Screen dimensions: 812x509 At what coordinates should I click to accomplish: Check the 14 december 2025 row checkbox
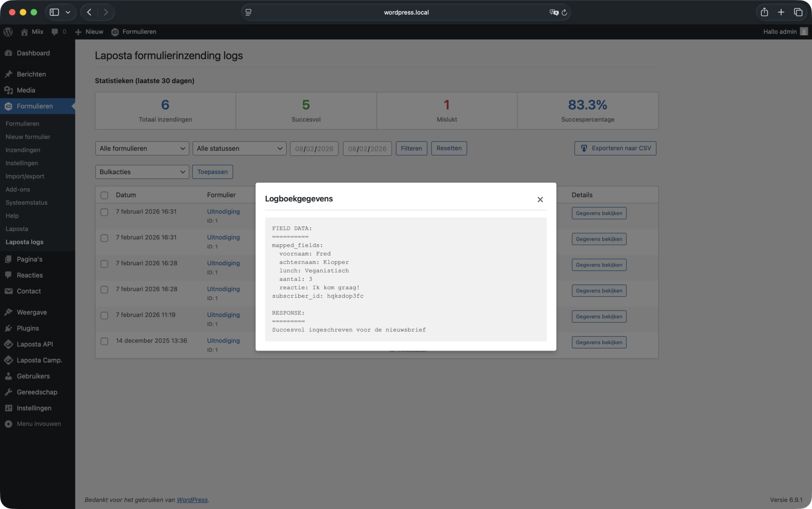pyautogui.click(x=104, y=341)
